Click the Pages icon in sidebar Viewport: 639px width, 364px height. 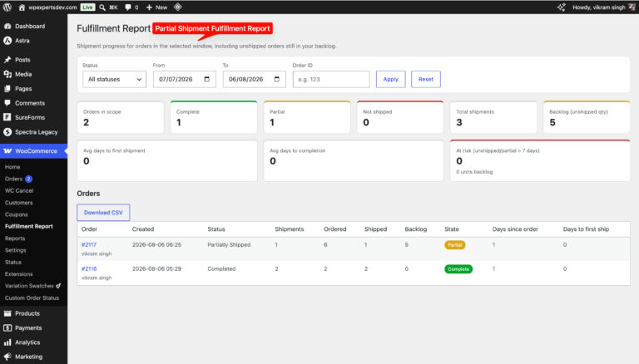(x=7, y=88)
